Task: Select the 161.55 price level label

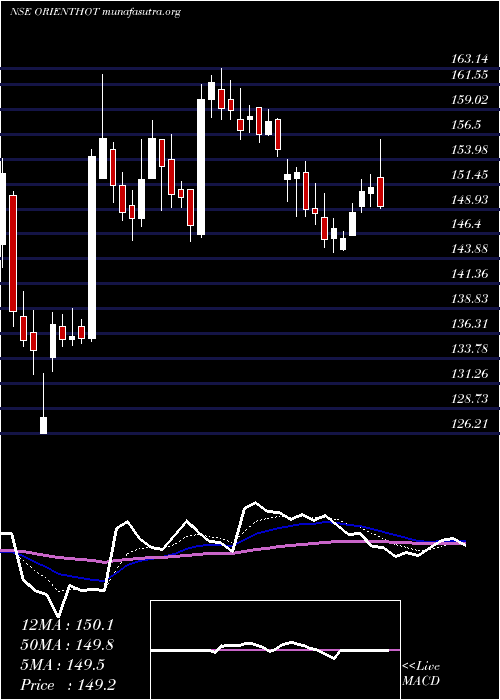Action: pos(468,75)
